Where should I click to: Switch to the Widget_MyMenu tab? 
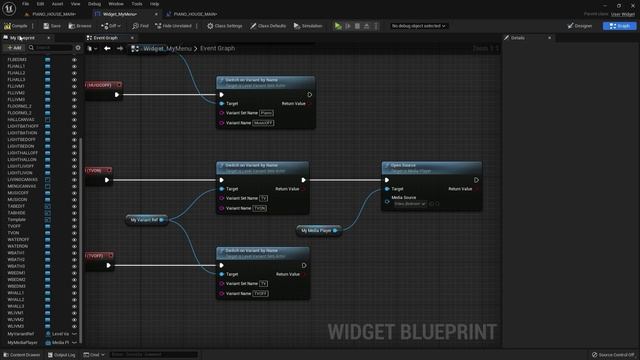(120, 14)
